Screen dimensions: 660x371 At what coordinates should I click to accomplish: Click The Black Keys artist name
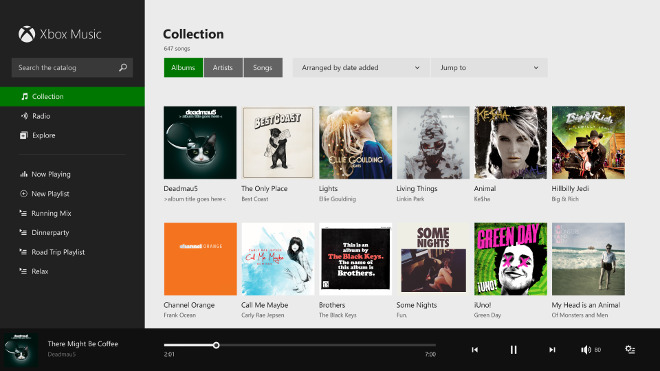click(x=338, y=315)
